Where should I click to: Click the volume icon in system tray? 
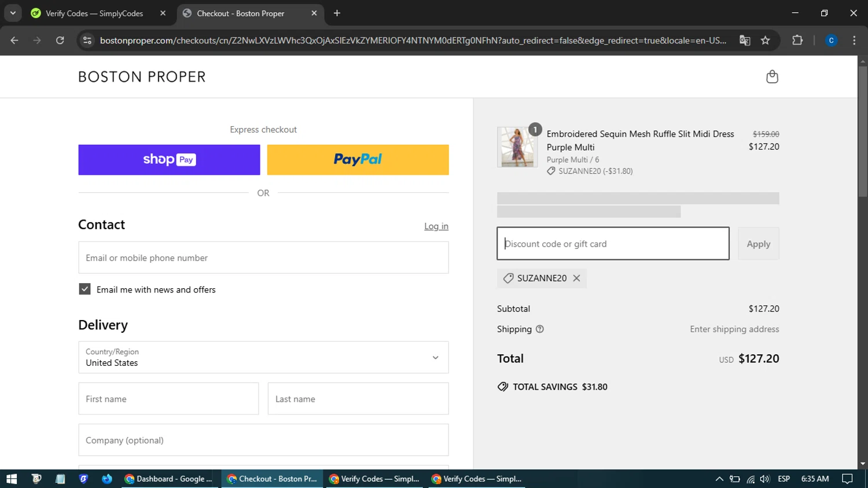(x=764, y=479)
